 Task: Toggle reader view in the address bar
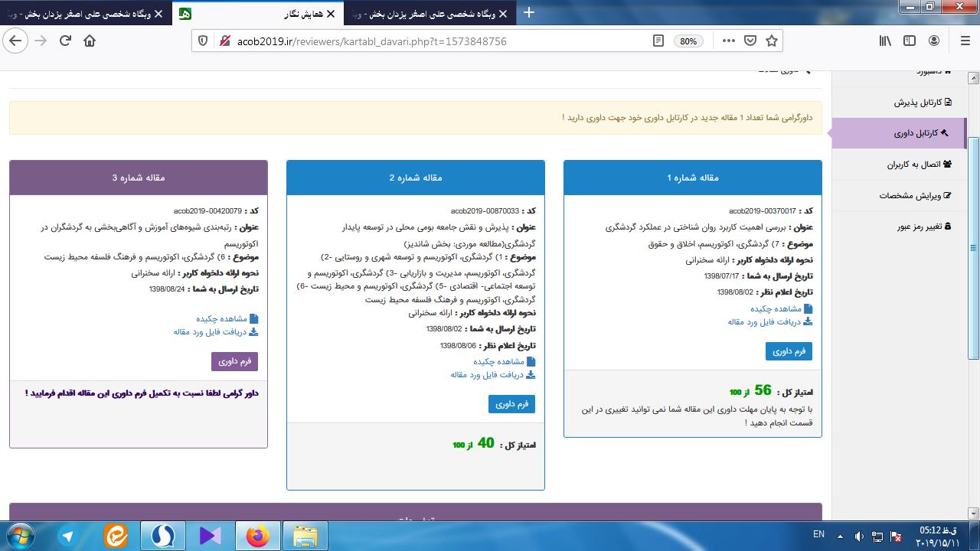[x=658, y=41]
